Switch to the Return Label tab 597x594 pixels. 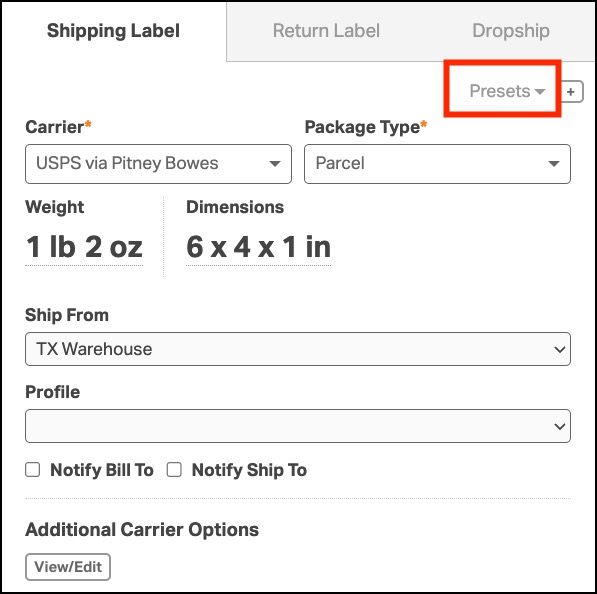click(x=326, y=30)
